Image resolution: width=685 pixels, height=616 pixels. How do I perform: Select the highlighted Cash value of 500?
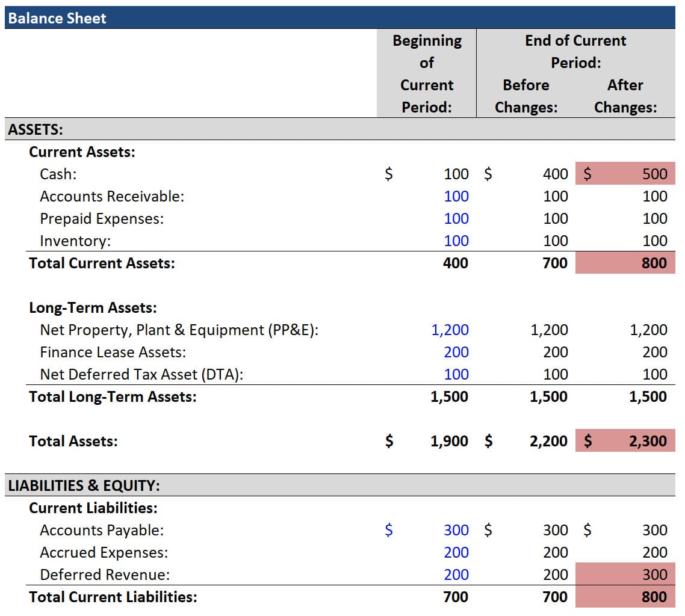tap(656, 174)
